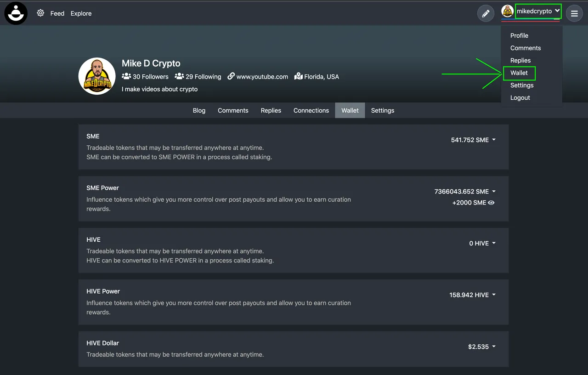This screenshot has width=588, height=375.
Task: Create a new post with pencil icon
Action: [x=486, y=13]
